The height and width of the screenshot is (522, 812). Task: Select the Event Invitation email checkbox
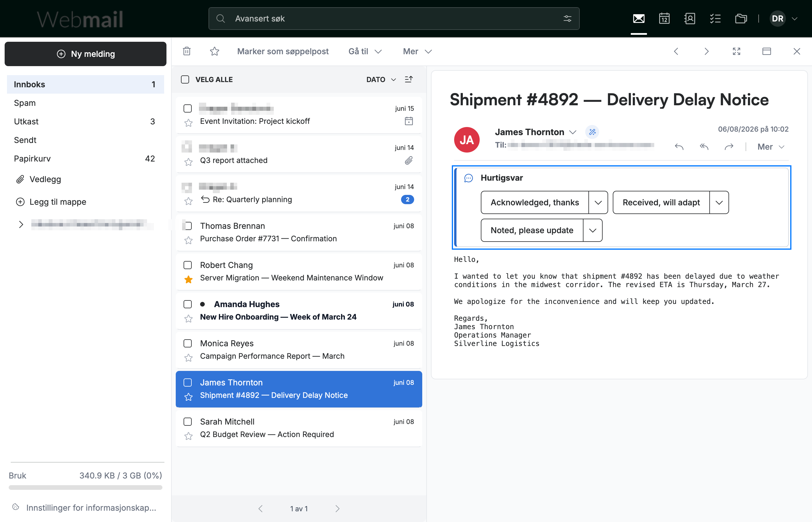click(x=187, y=108)
